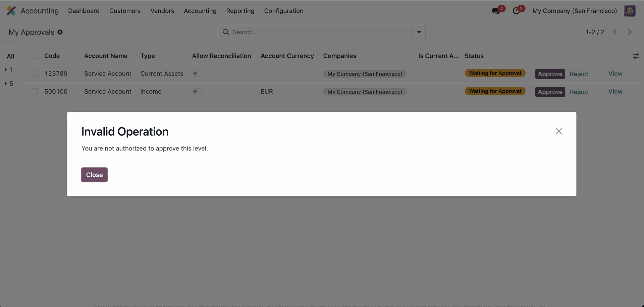Click the Income type cell
The width and height of the screenshot is (644, 307).
point(151,91)
